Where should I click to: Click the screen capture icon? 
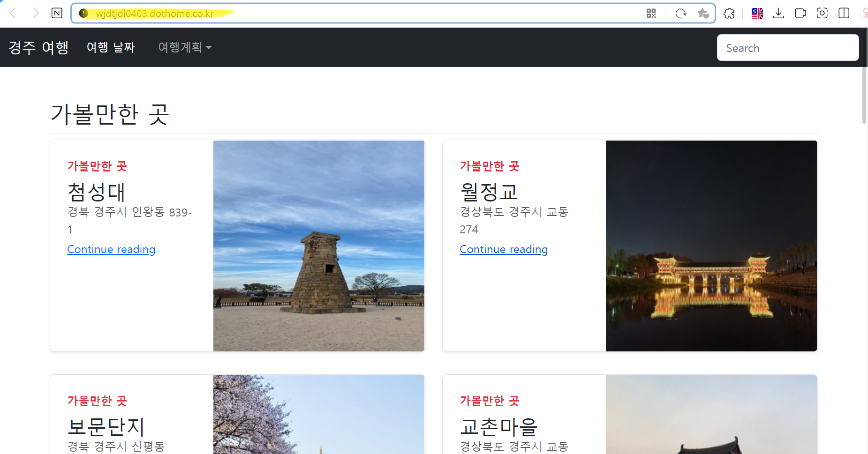pyautogui.click(x=822, y=13)
